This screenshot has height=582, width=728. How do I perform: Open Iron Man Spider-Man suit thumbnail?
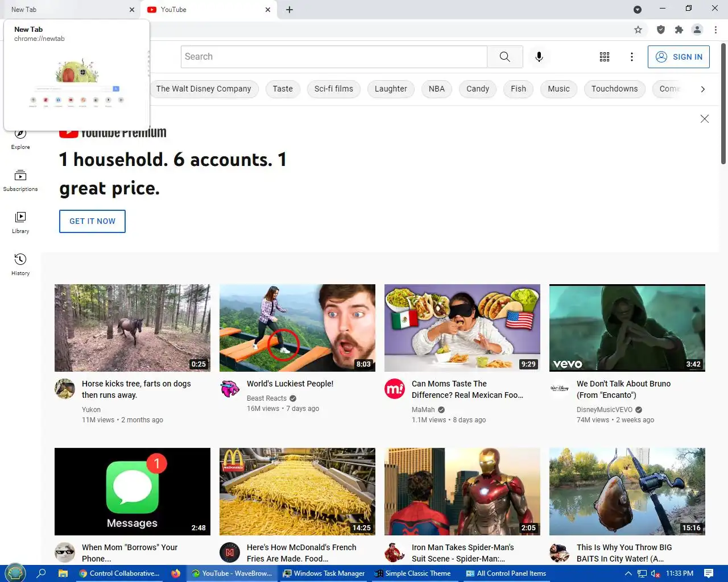click(x=462, y=492)
